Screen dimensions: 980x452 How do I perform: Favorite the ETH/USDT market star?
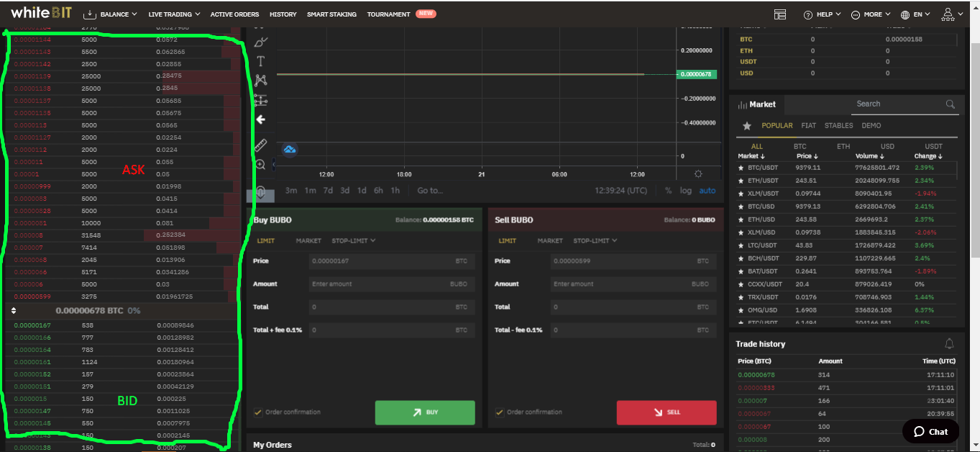tap(741, 181)
